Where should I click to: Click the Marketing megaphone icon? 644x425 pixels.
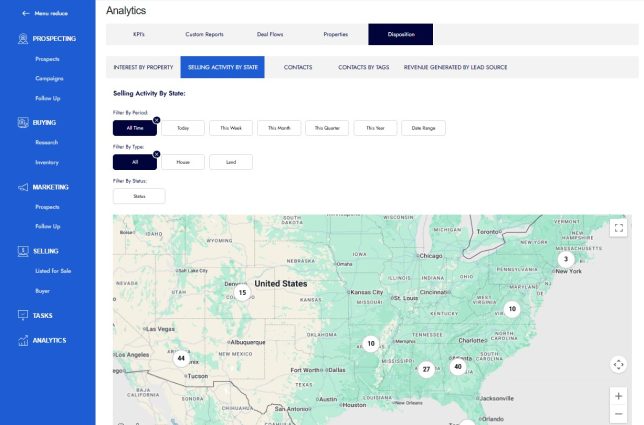[23, 187]
